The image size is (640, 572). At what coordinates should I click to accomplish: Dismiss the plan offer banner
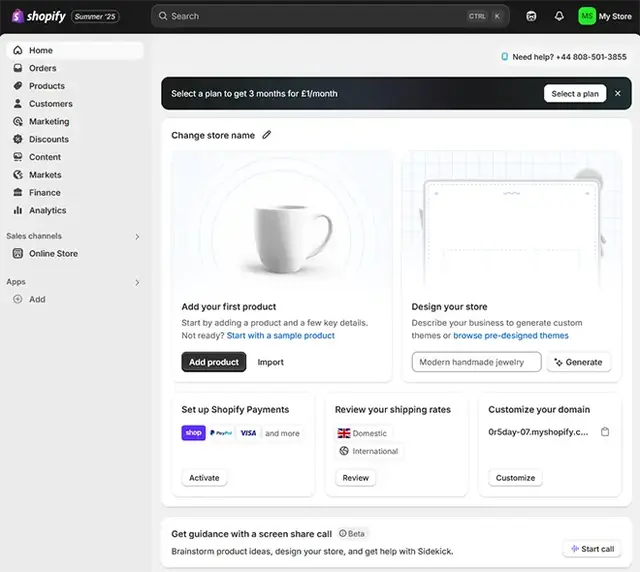(x=618, y=93)
